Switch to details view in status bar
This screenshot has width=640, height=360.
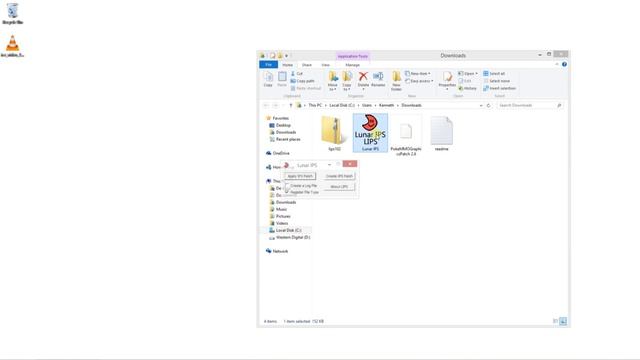pyautogui.click(x=555, y=321)
